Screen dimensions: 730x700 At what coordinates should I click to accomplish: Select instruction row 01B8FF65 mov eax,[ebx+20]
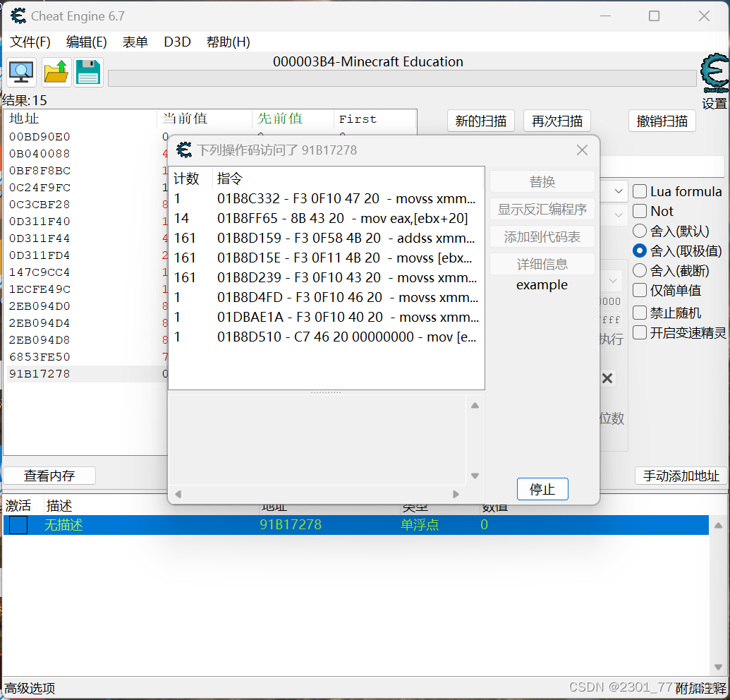326,218
